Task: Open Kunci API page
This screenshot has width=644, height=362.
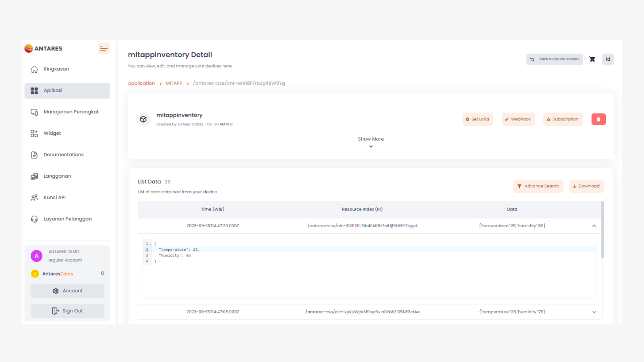Action: click(54, 198)
